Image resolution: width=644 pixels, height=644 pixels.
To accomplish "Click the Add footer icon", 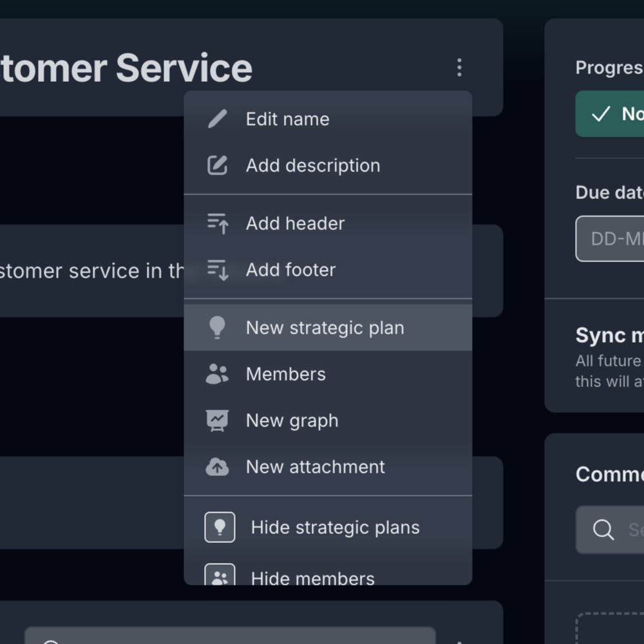I will pyautogui.click(x=217, y=270).
